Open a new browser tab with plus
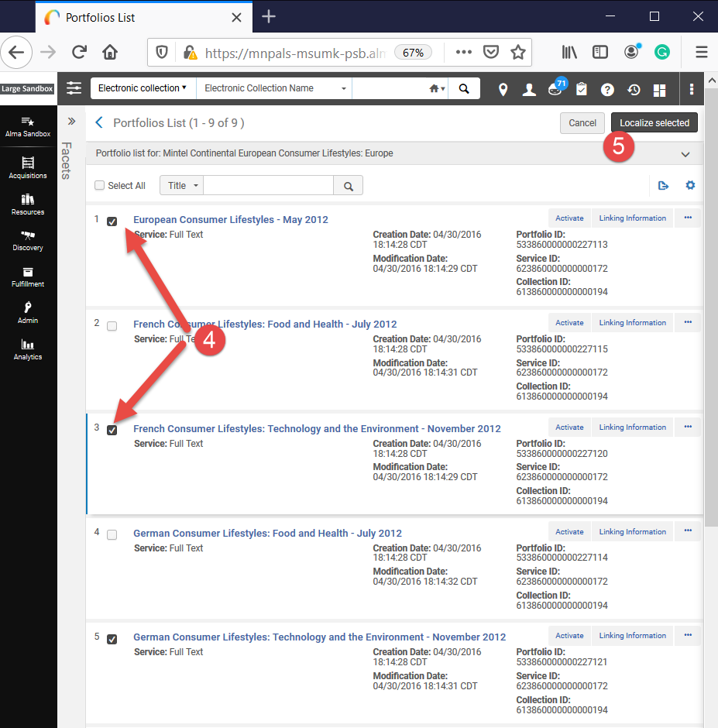 [269, 17]
